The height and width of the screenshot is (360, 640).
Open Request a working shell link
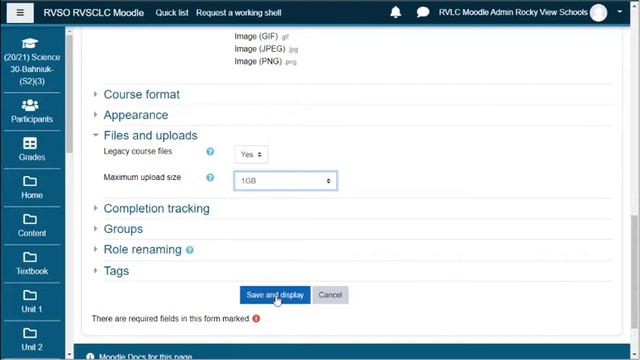[x=238, y=13]
